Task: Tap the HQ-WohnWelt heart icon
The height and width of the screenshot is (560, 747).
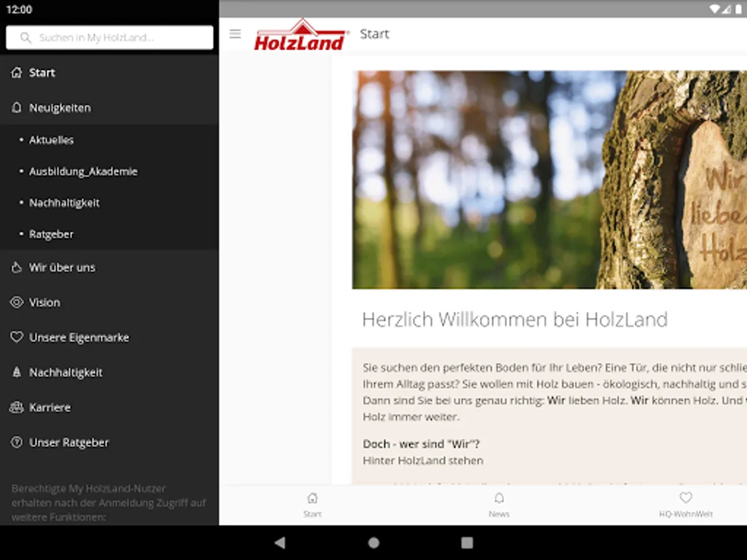Action: [x=686, y=498]
